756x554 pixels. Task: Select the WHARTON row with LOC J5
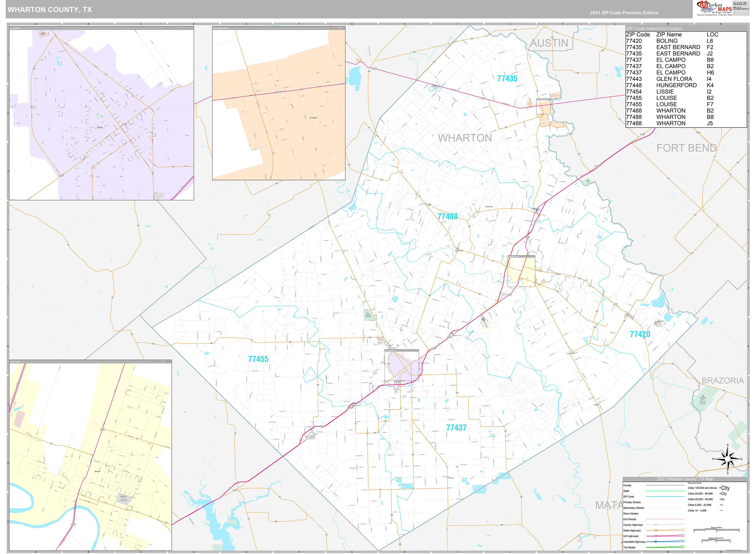686,123
